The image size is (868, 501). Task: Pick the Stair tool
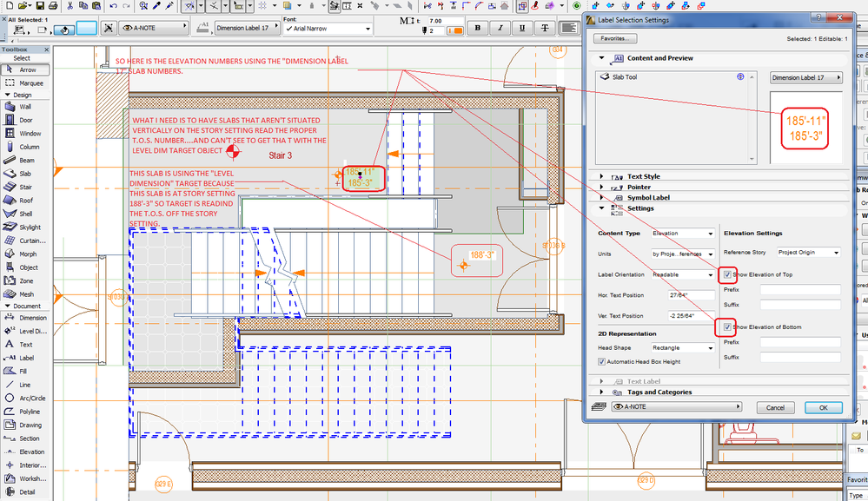(x=25, y=187)
